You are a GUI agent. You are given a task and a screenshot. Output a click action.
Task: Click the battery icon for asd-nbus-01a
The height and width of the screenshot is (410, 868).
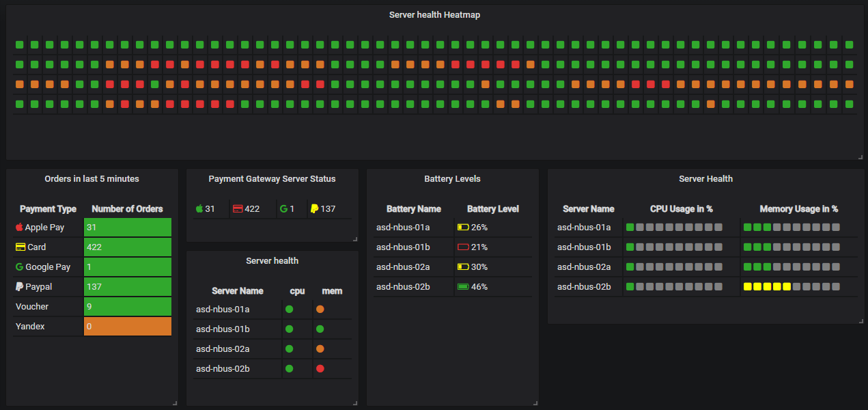click(x=463, y=226)
